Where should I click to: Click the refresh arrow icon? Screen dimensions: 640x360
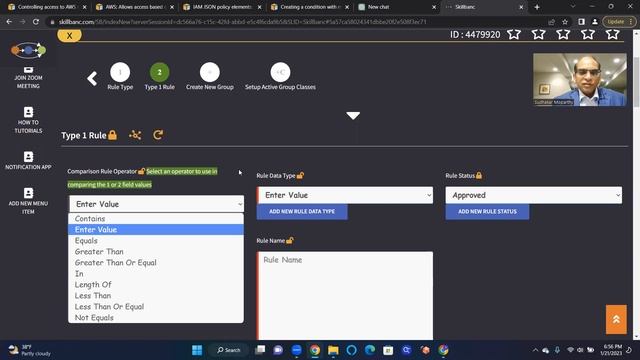click(158, 135)
